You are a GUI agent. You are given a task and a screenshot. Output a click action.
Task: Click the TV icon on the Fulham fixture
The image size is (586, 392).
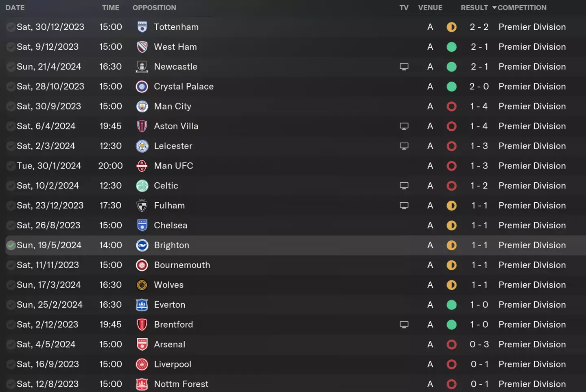[x=404, y=206]
